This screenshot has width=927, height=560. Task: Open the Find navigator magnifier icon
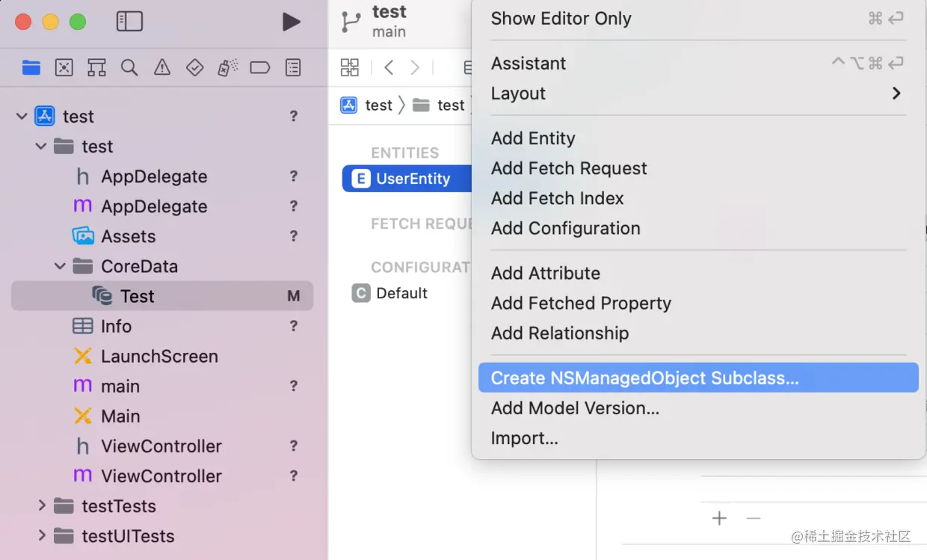pyautogui.click(x=129, y=68)
